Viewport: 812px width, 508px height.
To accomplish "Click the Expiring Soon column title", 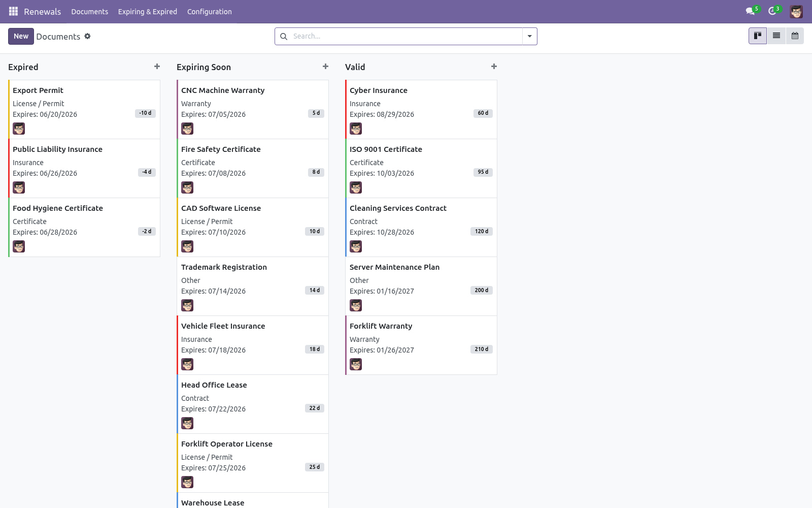I will pos(204,67).
